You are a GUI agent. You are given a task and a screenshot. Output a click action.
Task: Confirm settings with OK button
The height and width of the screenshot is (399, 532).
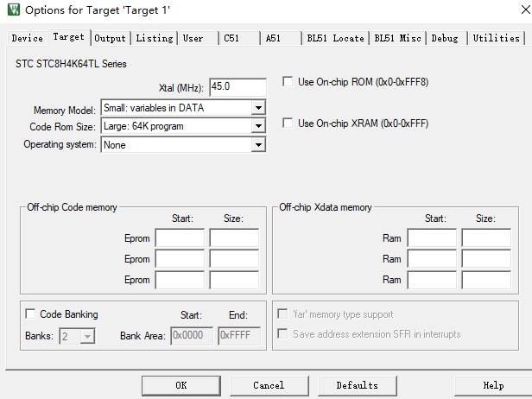181,385
